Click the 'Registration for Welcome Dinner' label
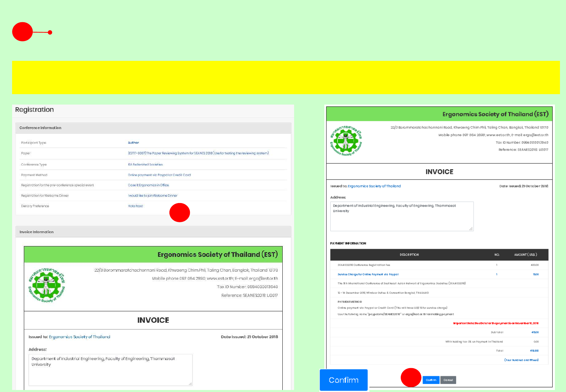The height and width of the screenshot is (392, 566). [45, 195]
